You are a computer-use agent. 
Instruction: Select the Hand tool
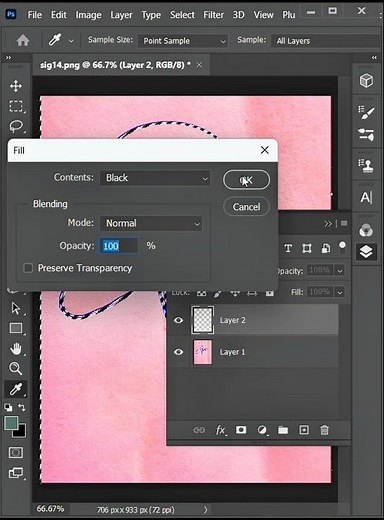(x=16, y=349)
